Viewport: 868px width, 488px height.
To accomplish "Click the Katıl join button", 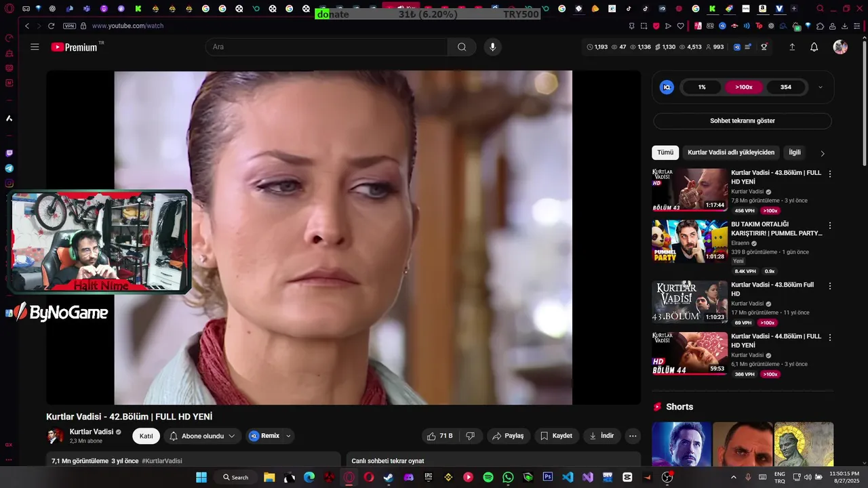I will [146, 436].
